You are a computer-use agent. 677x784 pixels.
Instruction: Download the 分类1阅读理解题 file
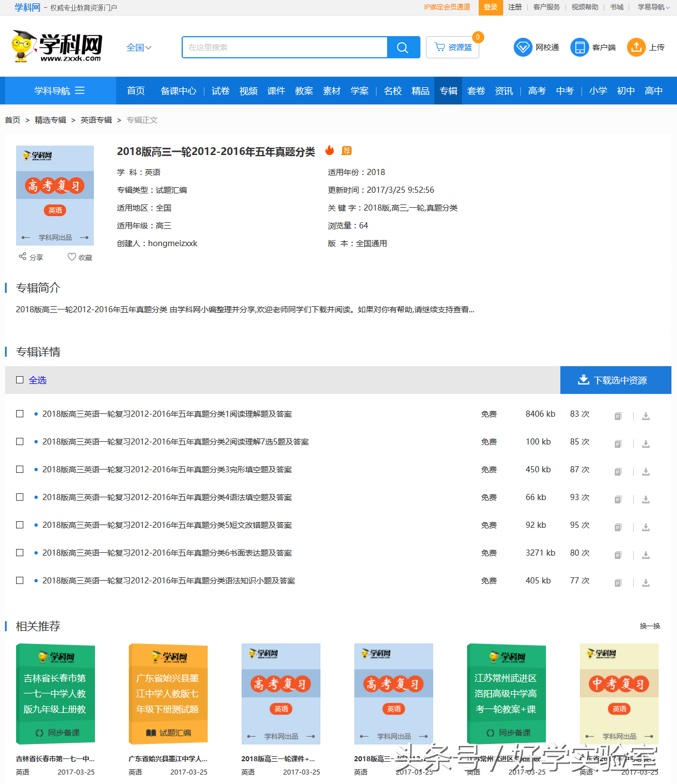[646, 416]
